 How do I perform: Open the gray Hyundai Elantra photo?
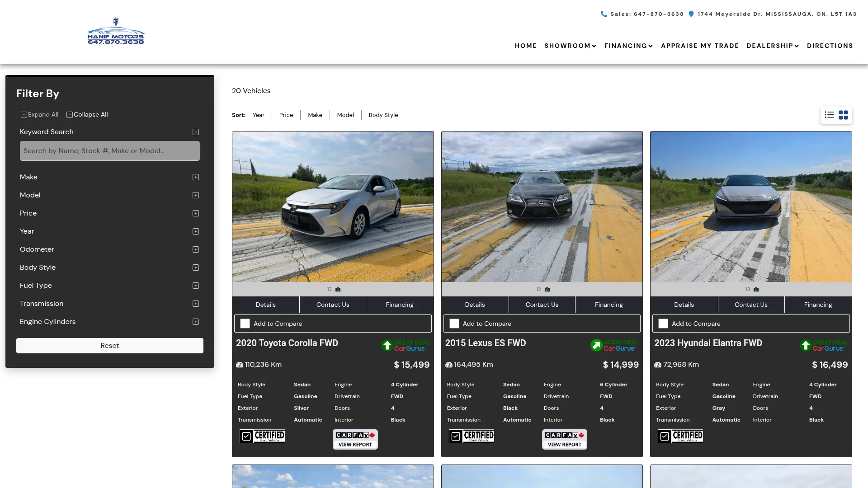point(751,207)
